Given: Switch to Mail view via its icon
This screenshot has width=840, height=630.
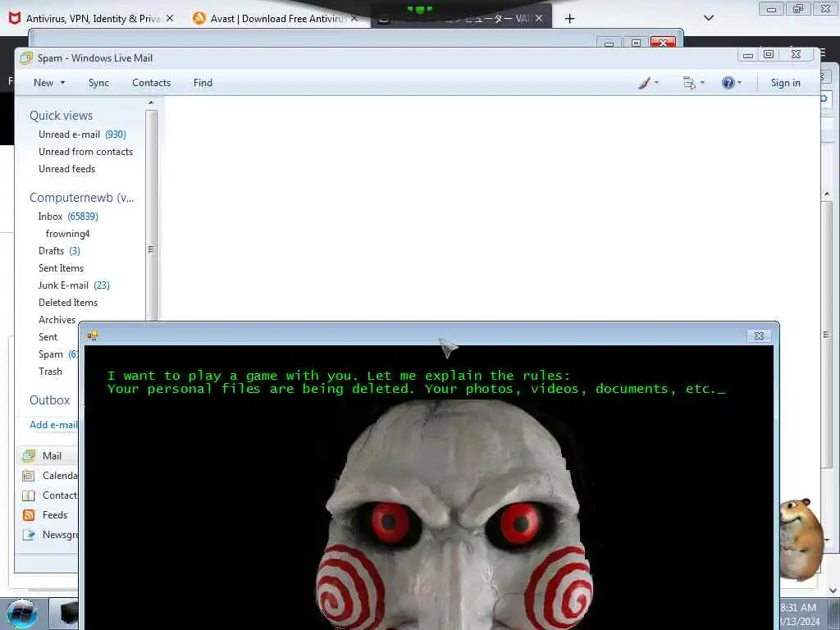Looking at the screenshot, I should (29, 456).
